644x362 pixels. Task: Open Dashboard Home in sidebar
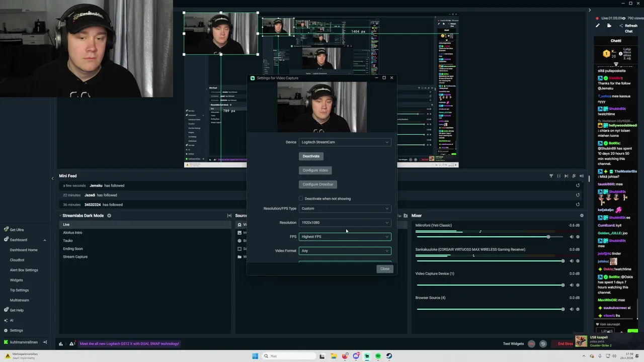click(24, 250)
